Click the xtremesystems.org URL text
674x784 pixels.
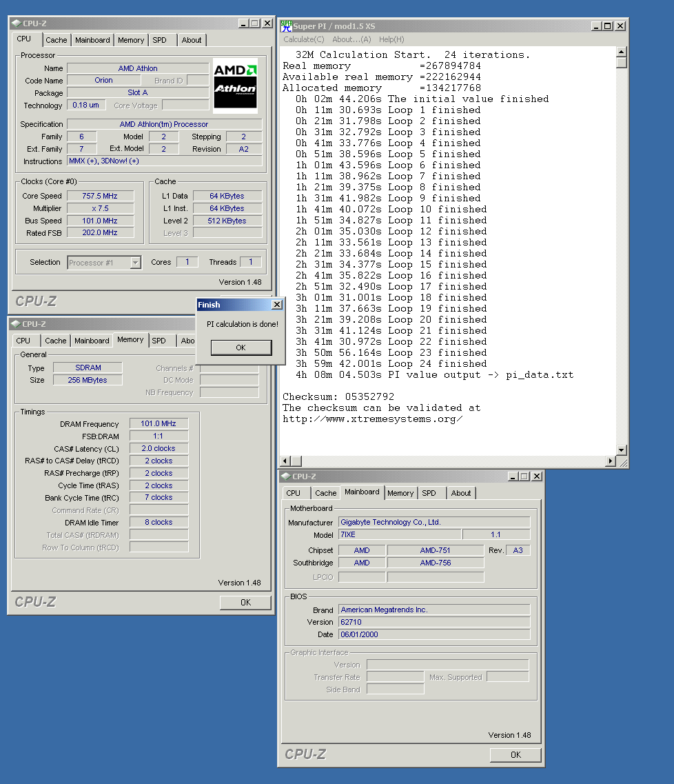[x=372, y=419]
